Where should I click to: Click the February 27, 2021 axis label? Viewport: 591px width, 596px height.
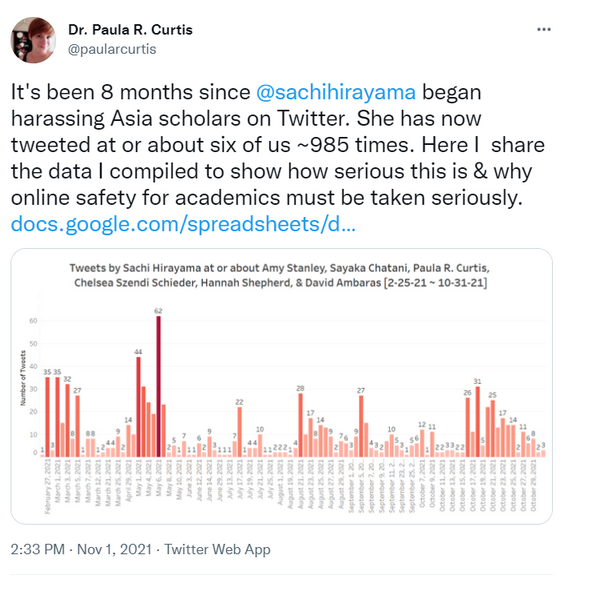click(x=48, y=487)
